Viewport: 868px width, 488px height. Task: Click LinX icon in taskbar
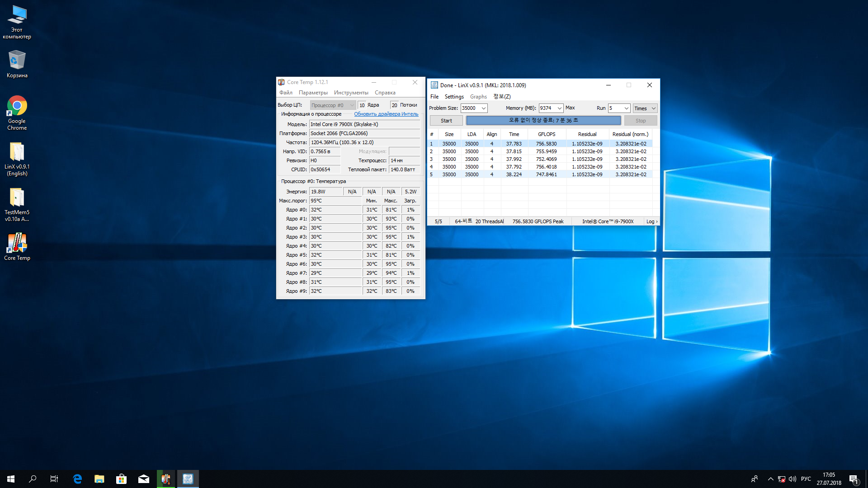(188, 479)
